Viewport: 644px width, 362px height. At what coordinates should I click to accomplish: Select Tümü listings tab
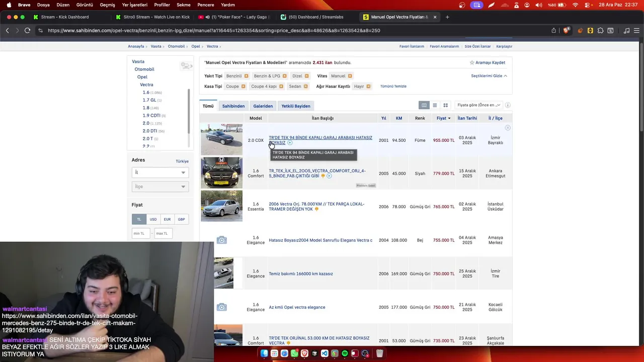[208, 106]
